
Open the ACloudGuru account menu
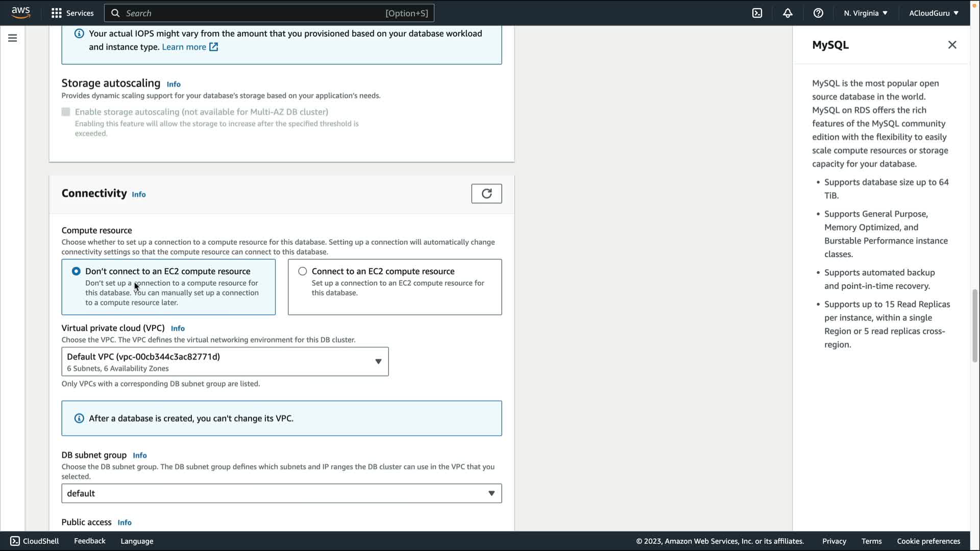point(934,13)
